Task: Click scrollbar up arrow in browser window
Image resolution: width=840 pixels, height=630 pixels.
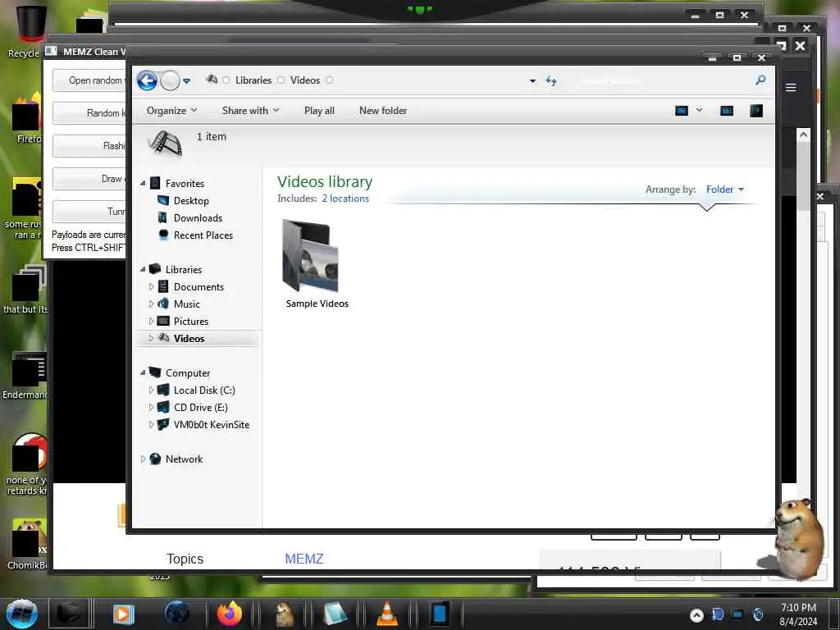Action: pyautogui.click(x=803, y=135)
